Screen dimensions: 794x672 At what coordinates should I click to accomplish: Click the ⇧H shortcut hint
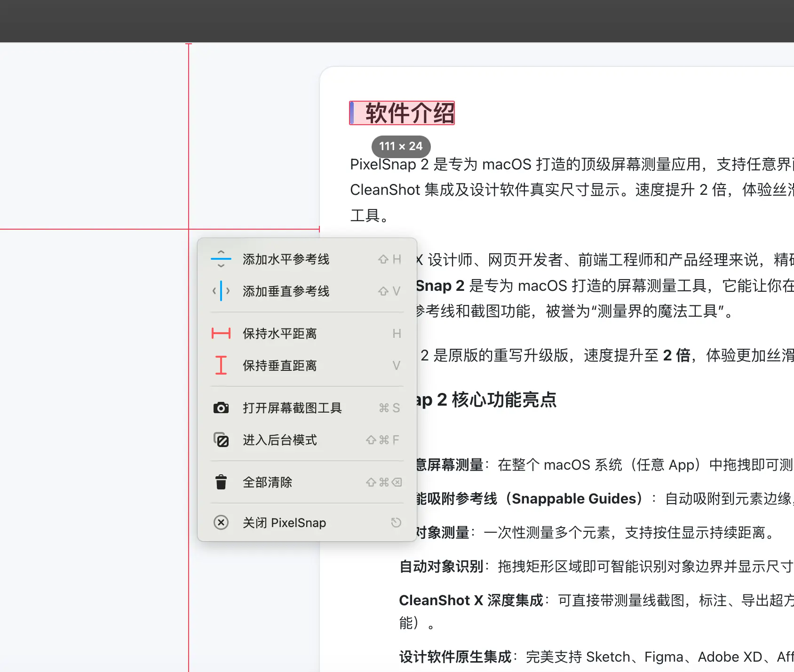click(x=390, y=259)
